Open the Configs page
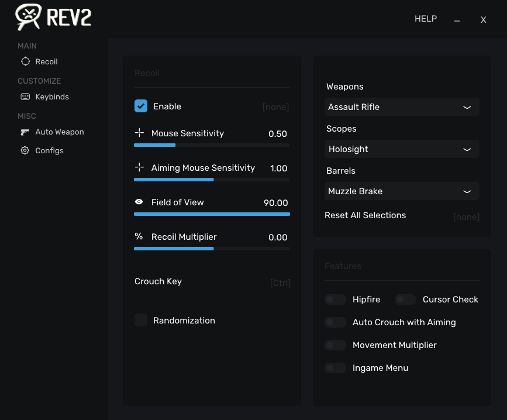This screenshot has width=507, height=420. 49,151
